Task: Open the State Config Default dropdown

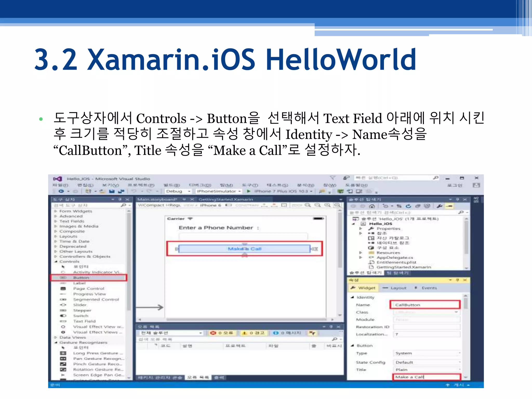Action: click(x=427, y=362)
